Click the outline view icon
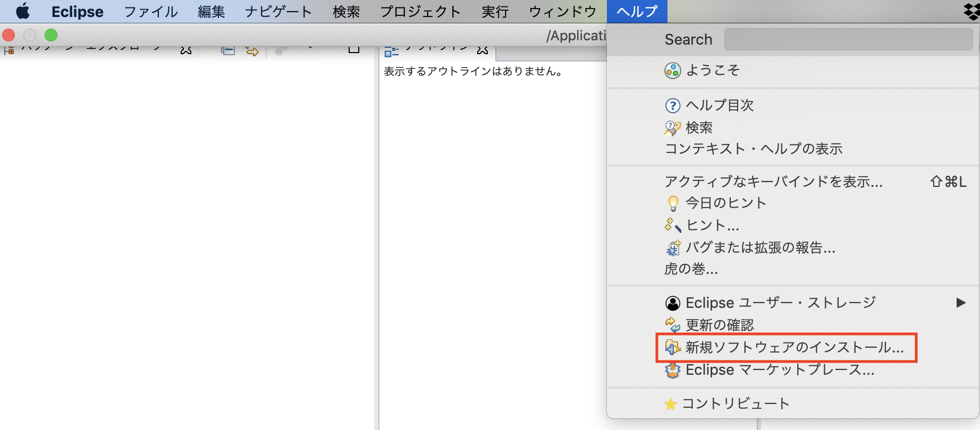Image resolution: width=980 pixels, height=430 pixels. point(392,51)
